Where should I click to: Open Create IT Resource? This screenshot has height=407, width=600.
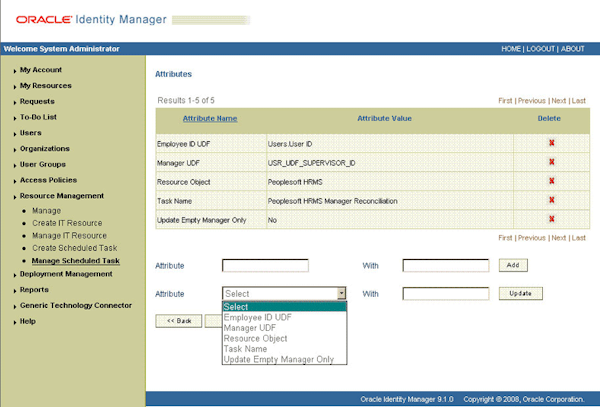67,223
